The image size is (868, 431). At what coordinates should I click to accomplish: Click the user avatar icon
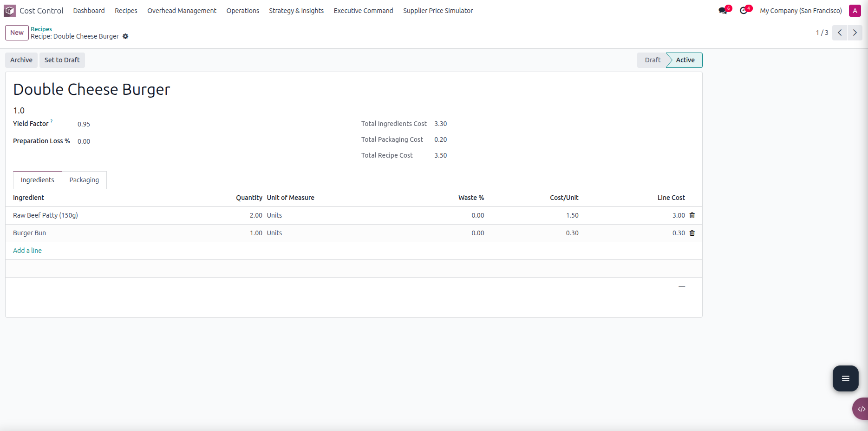(x=855, y=11)
